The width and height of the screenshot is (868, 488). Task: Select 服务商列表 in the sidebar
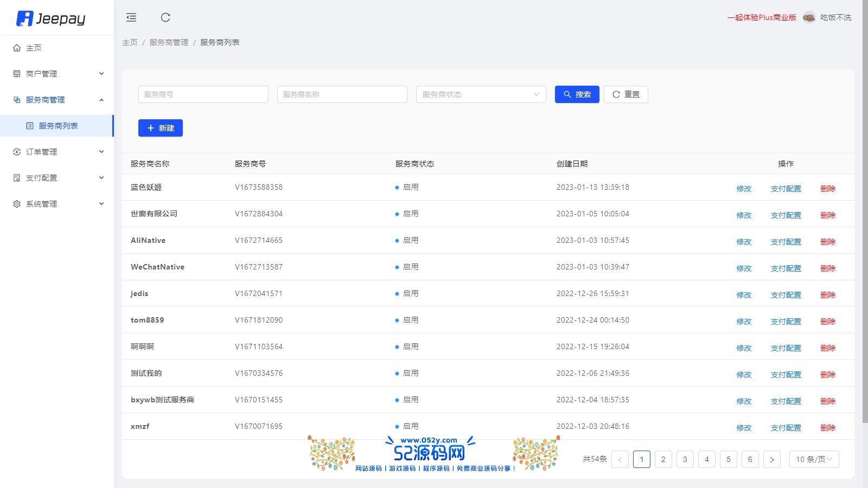coord(58,126)
